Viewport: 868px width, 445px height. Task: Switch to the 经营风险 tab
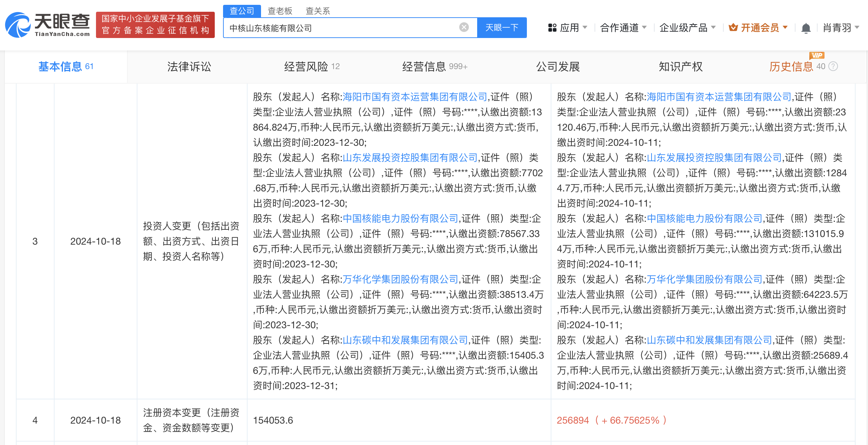coord(306,67)
